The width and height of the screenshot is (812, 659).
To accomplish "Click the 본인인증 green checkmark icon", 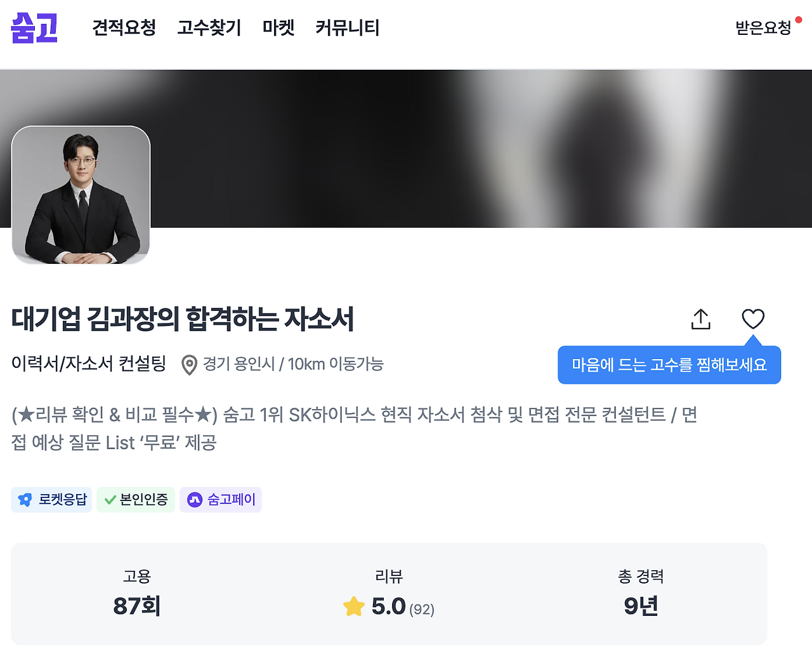I will pyautogui.click(x=108, y=500).
